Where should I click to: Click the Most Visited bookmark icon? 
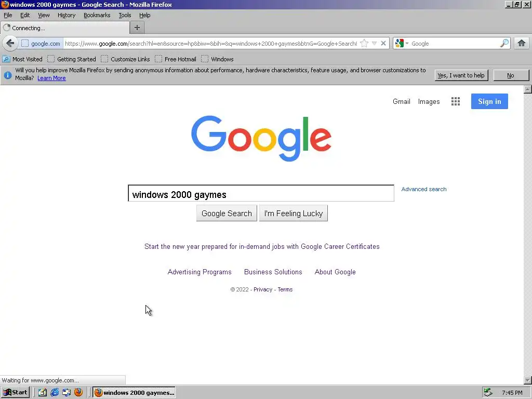click(x=6, y=59)
